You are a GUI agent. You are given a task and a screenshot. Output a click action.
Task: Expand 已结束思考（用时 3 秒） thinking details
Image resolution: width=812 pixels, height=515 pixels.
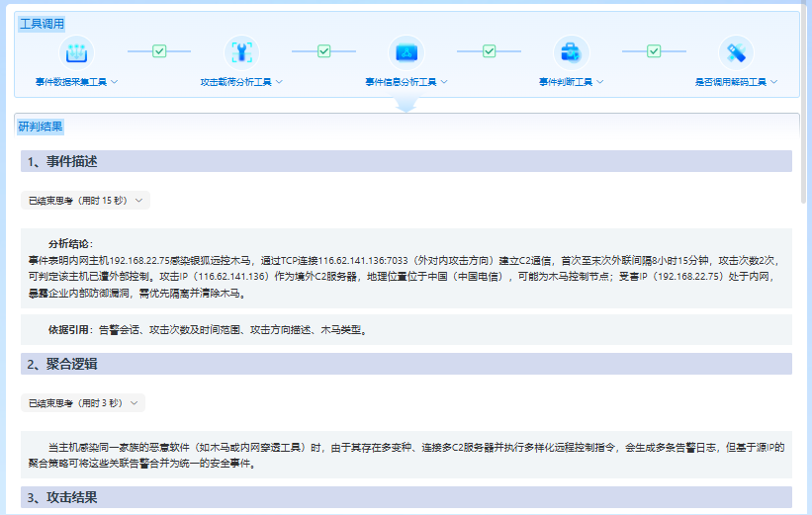82,403
